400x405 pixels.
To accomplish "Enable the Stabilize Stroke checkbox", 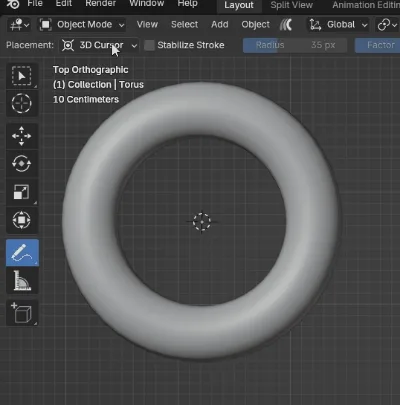I will pyautogui.click(x=149, y=45).
